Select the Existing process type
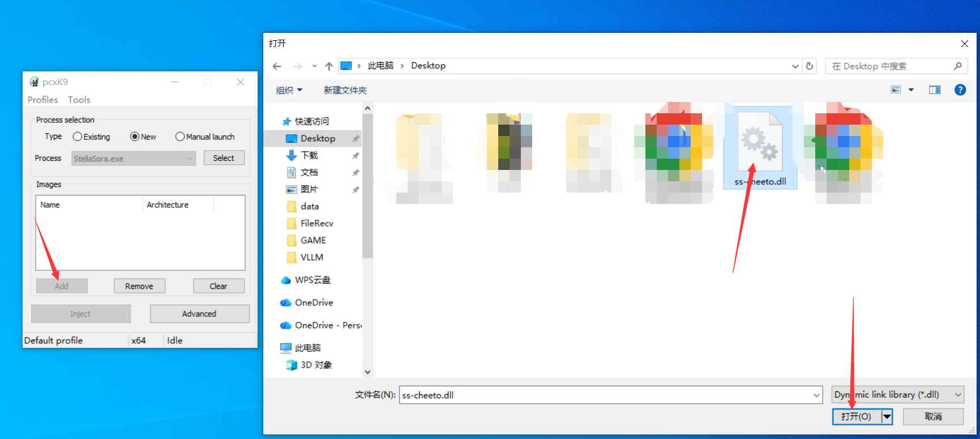Image resolution: width=980 pixels, height=439 pixels. [x=78, y=137]
